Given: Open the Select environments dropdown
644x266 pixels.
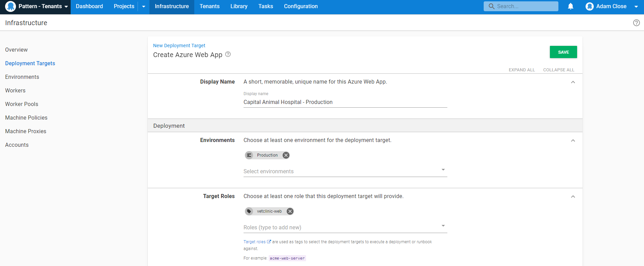Looking at the screenshot, I should [443, 170].
